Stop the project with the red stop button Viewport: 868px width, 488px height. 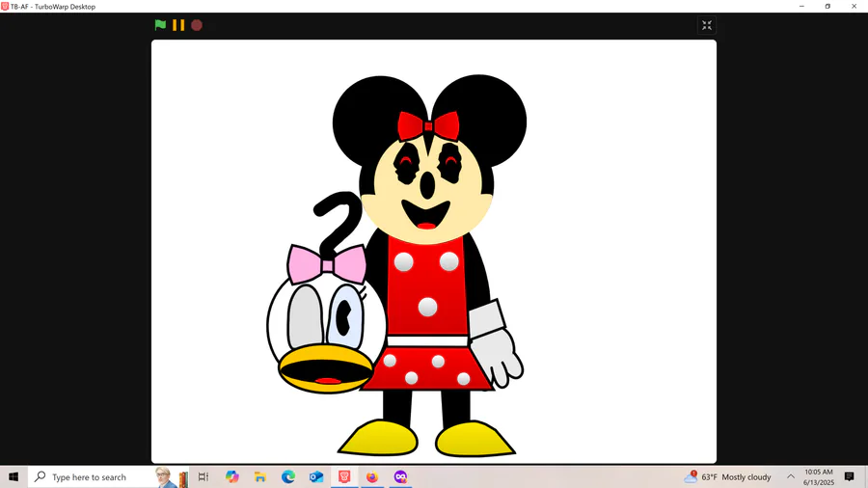[x=197, y=25]
